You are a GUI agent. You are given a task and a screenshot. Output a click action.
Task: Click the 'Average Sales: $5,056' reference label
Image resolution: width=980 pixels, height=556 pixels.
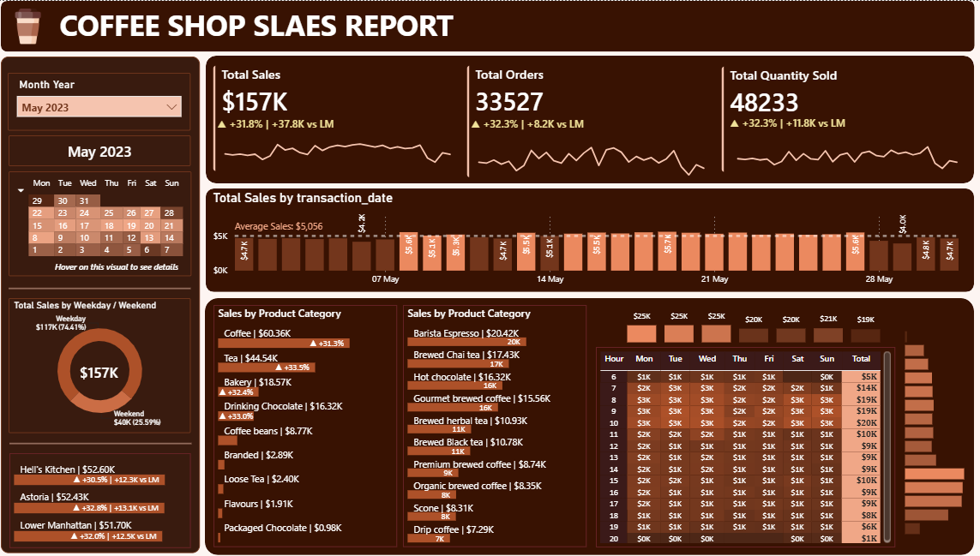279,226
